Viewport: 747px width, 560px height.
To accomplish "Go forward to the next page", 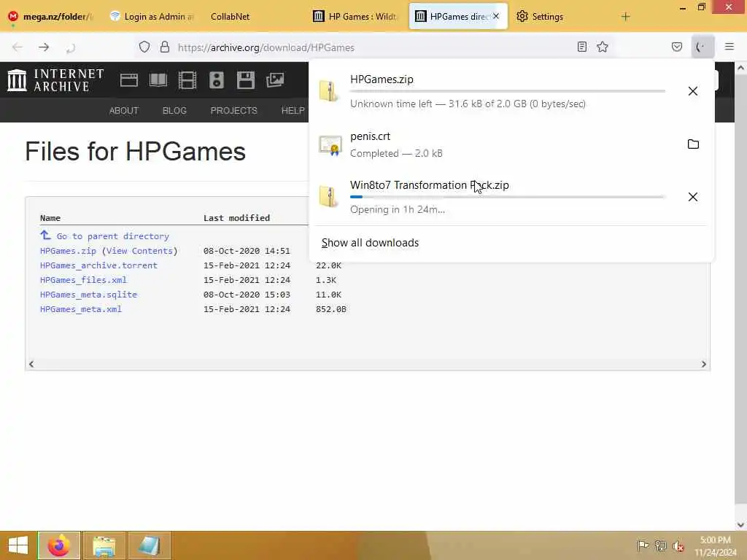I will coord(44,47).
